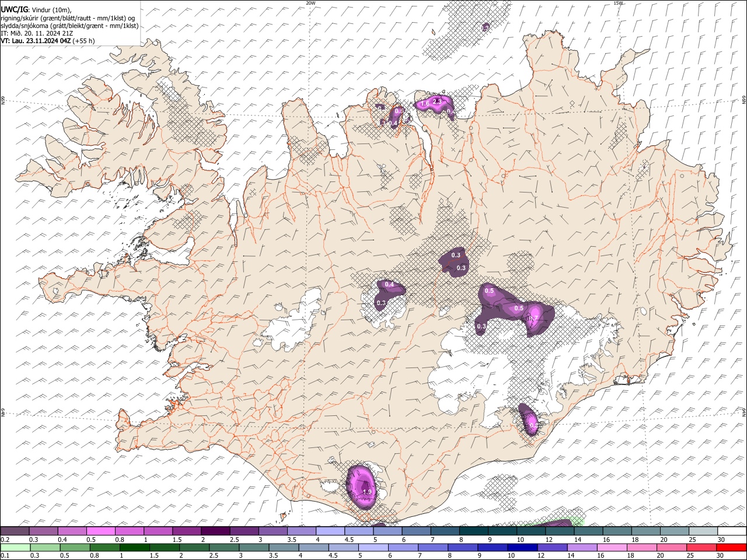Click the 20W longitude label
Screen dimensions: 747x560
[310, 3]
